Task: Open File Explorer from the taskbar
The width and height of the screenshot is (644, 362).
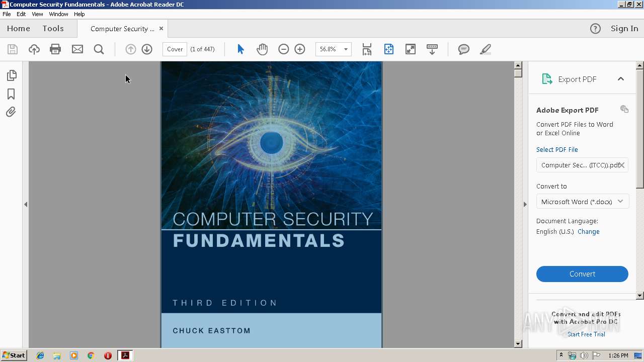Action: pyautogui.click(x=57, y=355)
